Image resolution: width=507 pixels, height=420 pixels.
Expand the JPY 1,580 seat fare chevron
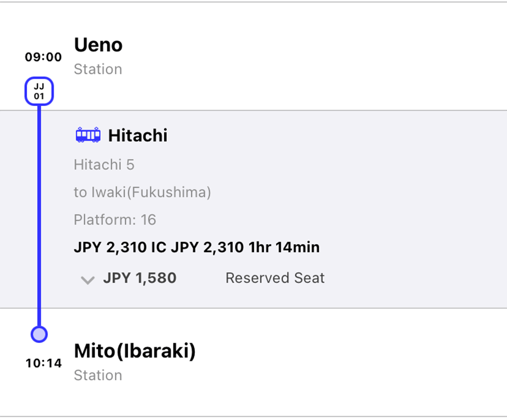(88, 280)
